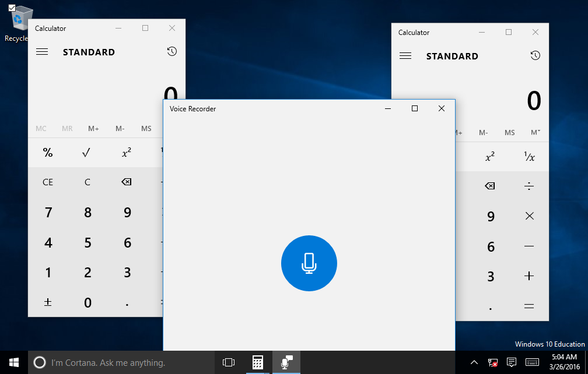Switch to Calculator via taskbar icon
Viewport: 588px width, 374px height.
[258, 362]
